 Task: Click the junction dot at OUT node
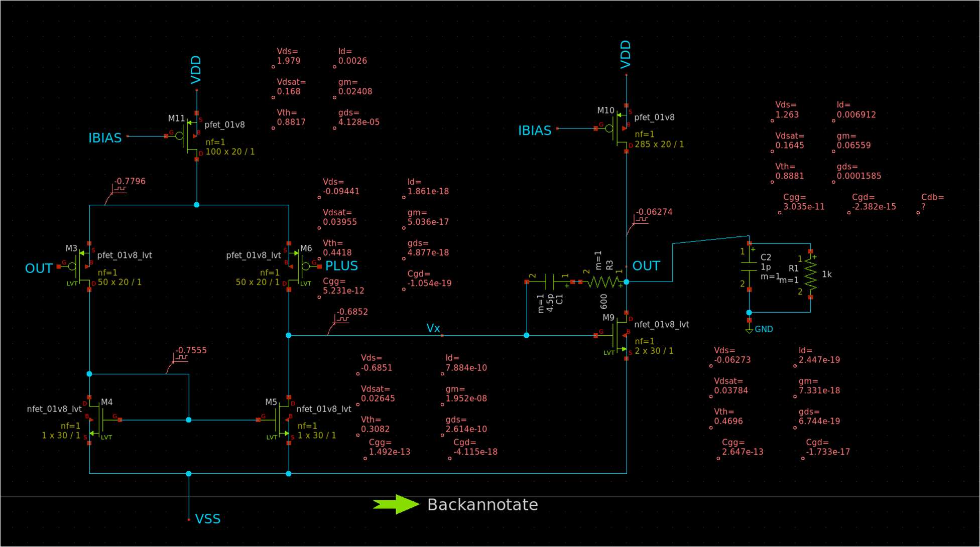[627, 282]
